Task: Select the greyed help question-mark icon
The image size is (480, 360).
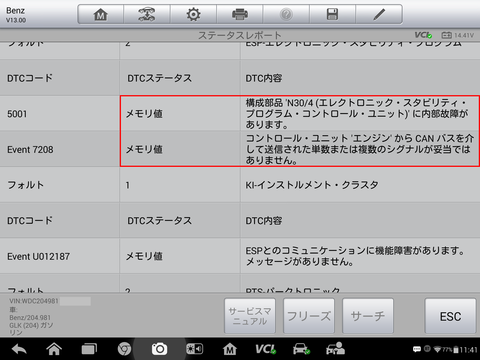Action: 286,14
